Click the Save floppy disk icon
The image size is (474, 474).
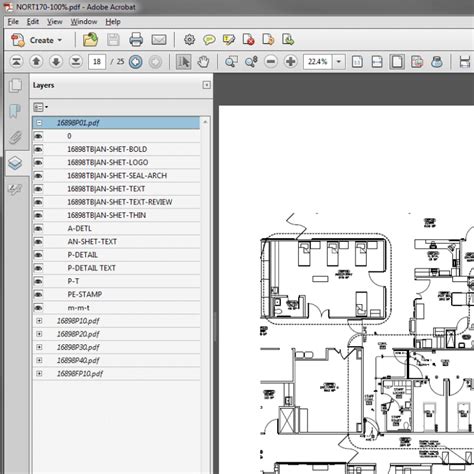click(113, 40)
